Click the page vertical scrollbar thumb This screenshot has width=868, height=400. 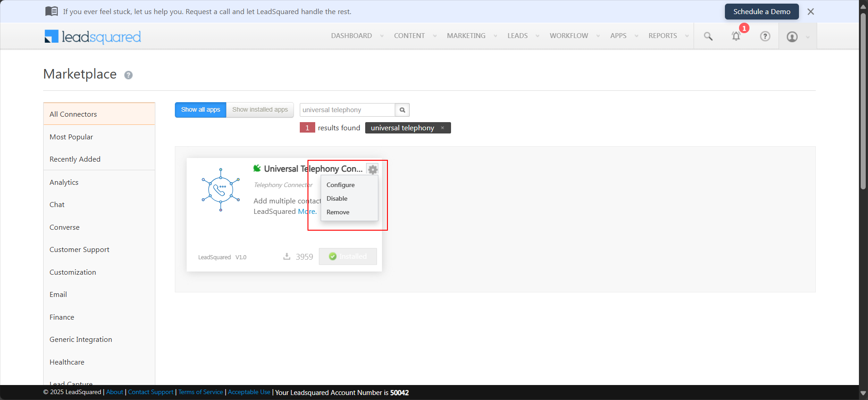click(x=863, y=101)
